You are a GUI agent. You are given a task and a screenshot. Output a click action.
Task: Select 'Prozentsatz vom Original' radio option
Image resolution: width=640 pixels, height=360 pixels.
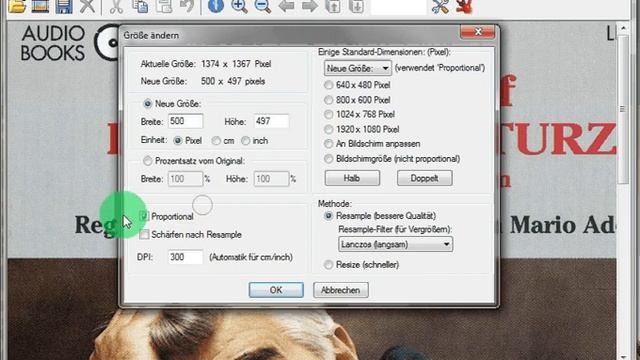(147, 160)
